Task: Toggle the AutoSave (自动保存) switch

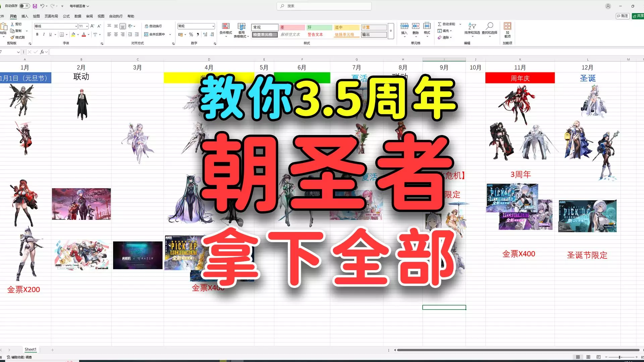Action: coord(24,6)
